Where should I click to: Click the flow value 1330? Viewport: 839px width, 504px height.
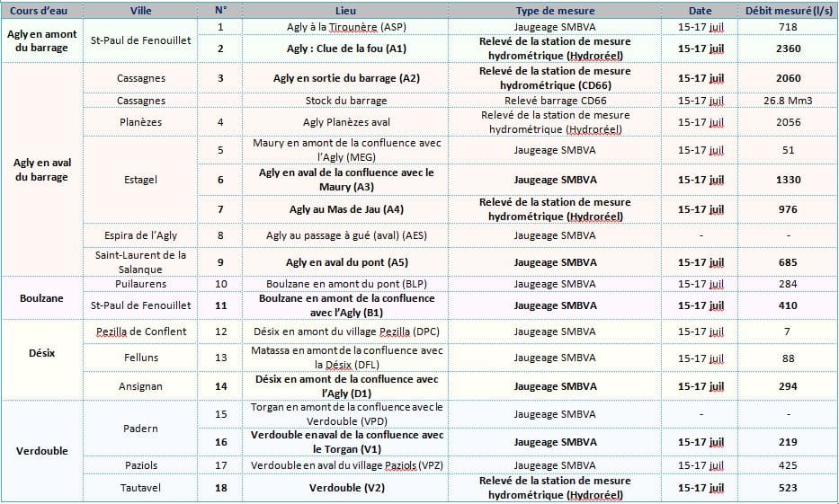[788, 180]
